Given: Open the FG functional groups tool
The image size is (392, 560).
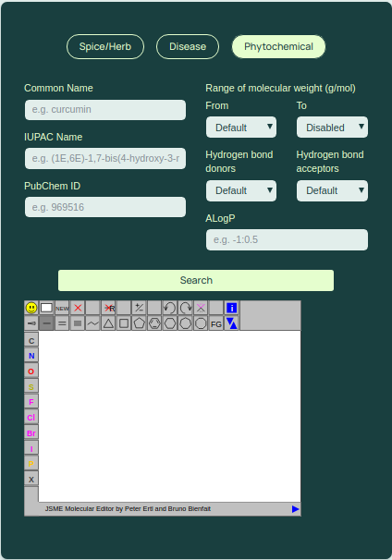Looking at the screenshot, I should (x=215, y=323).
